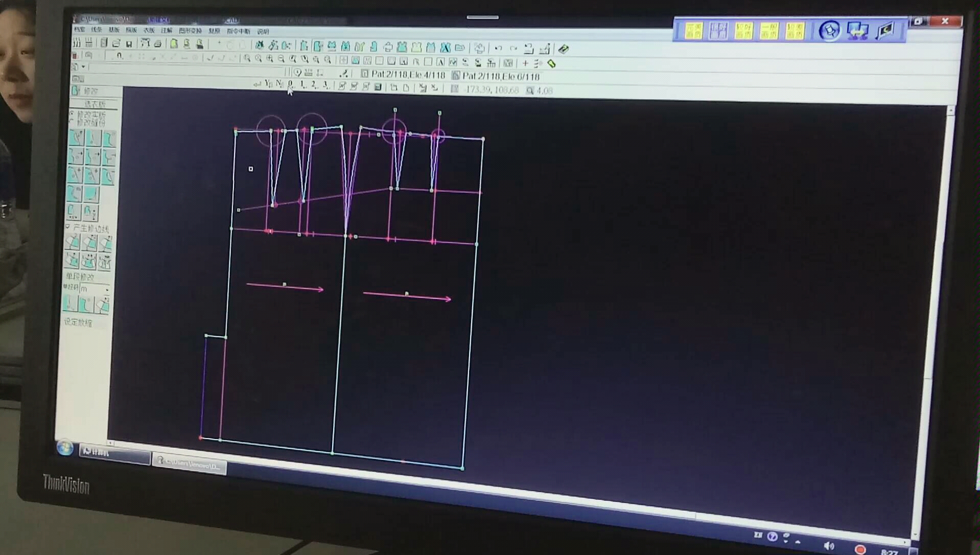The image size is (980, 555).
Task: Open the 衣版 menu
Action: (x=149, y=30)
